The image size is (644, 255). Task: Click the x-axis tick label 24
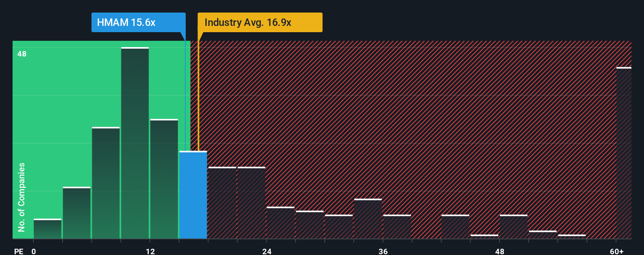pyautogui.click(x=267, y=251)
